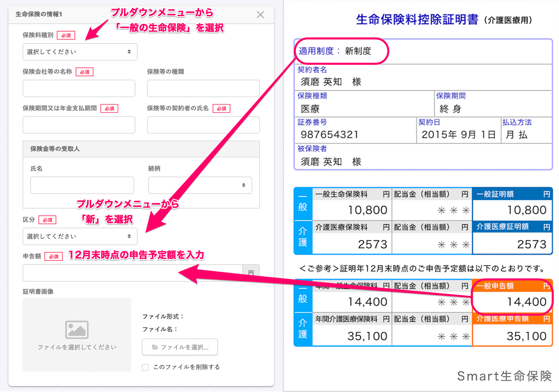The height and width of the screenshot is (392, 559).
Task: Enable the このファイルを削除する checkbox
Action: 145,367
